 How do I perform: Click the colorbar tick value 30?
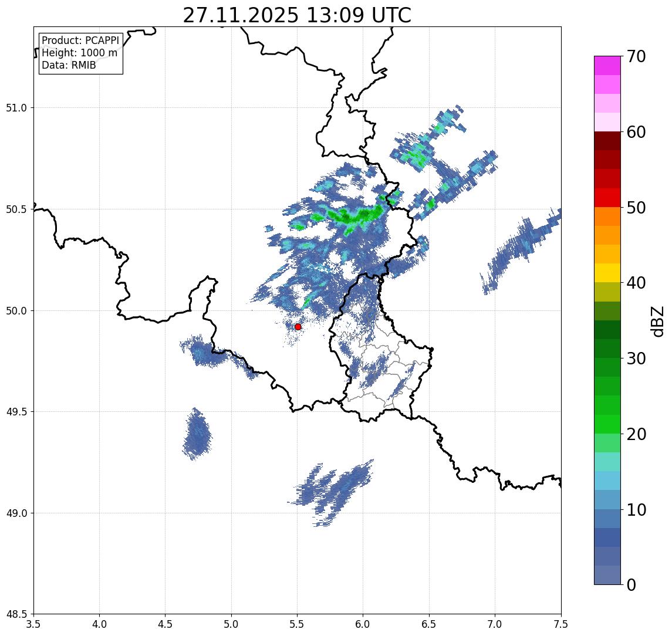pyautogui.click(x=636, y=358)
